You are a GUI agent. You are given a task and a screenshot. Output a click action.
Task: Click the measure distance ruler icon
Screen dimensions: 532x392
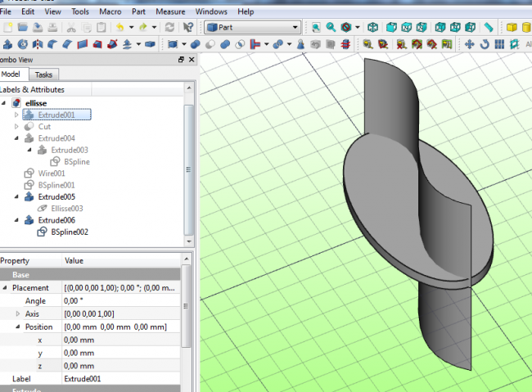click(488, 27)
